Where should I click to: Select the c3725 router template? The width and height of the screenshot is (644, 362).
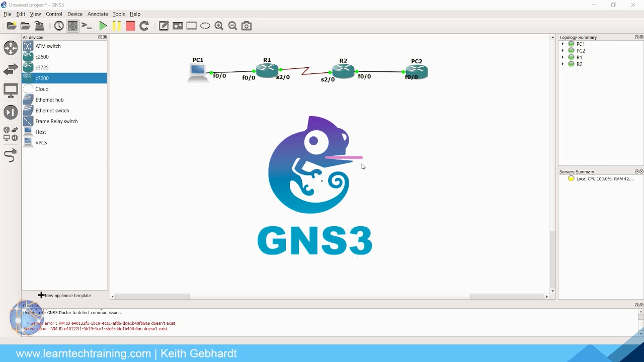[64, 67]
